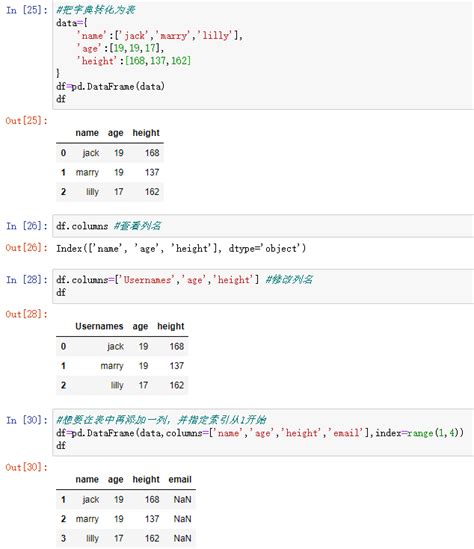The height and width of the screenshot is (549, 474).
Task: Click the NaN cell in lilly's row
Action: tap(182, 538)
